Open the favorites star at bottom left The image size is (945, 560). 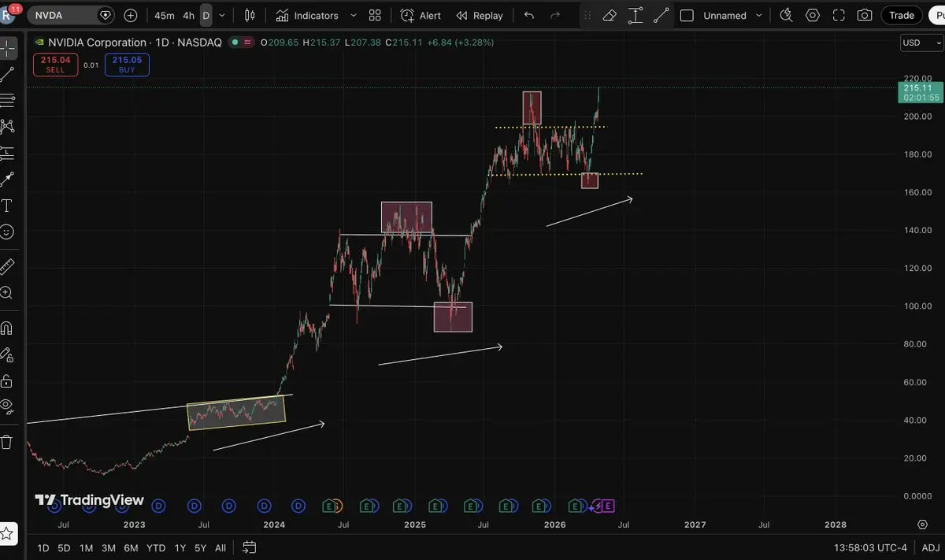[7, 533]
